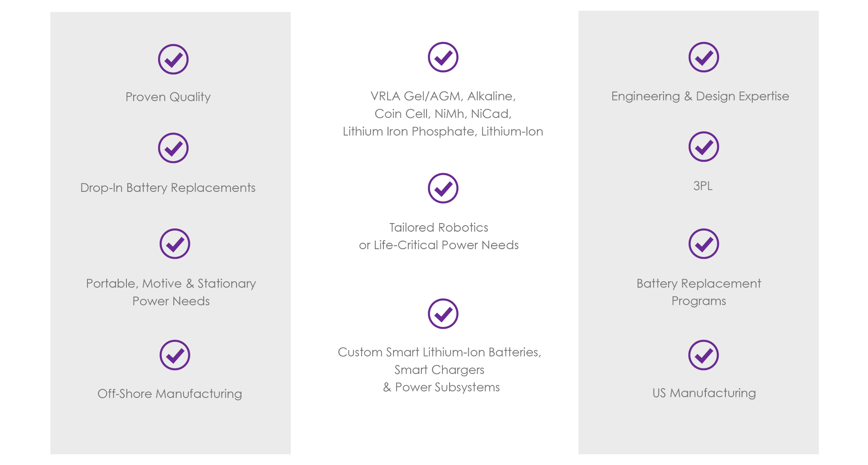This screenshot has width=868, height=465.
Task: Select the checkmark icon above 3PL
Action: (704, 147)
